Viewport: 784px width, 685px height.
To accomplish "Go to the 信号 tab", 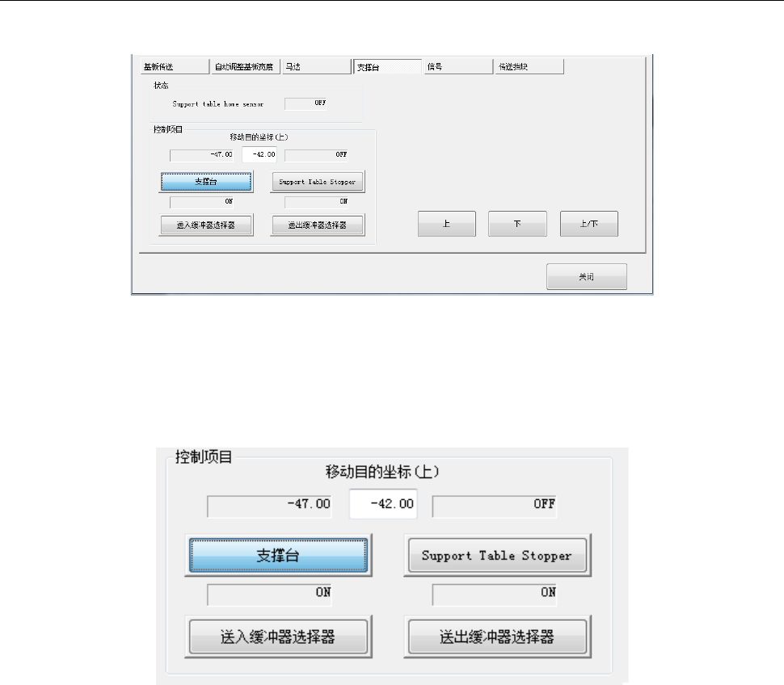I will tap(458, 66).
